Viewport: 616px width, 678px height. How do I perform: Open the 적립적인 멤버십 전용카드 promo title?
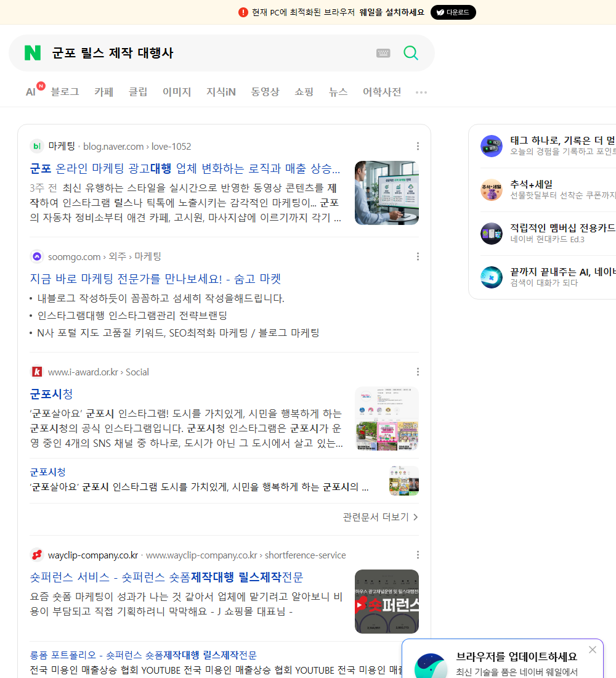click(x=563, y=228)
